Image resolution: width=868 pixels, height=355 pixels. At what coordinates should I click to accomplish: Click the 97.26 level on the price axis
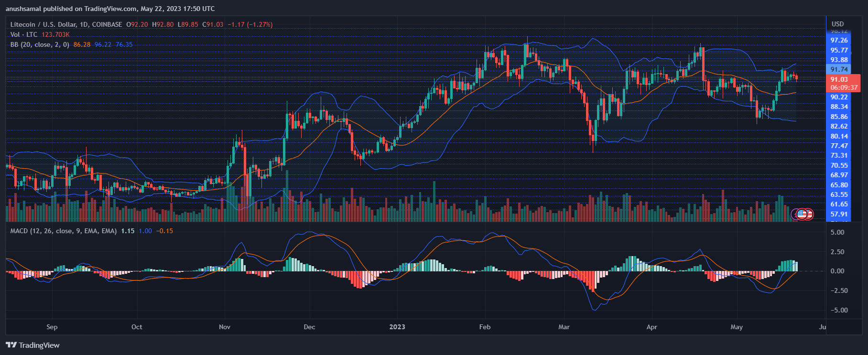839,41
